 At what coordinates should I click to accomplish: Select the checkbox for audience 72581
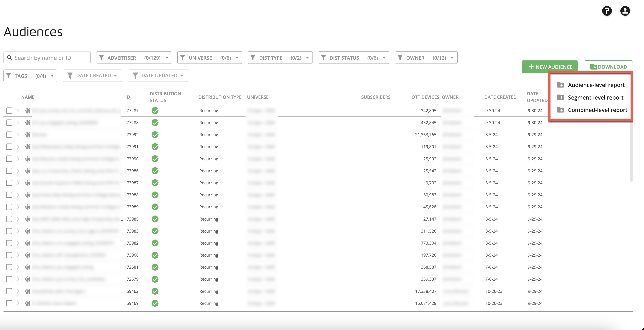pos(9,267)
